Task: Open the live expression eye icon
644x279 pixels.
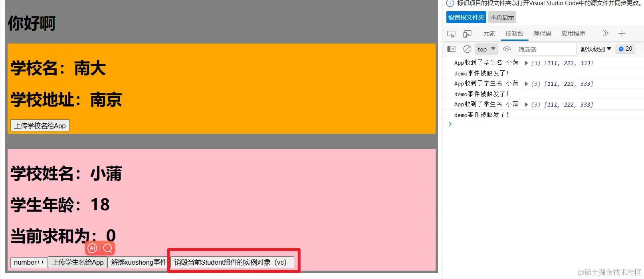Action: [x=507, y=49]
